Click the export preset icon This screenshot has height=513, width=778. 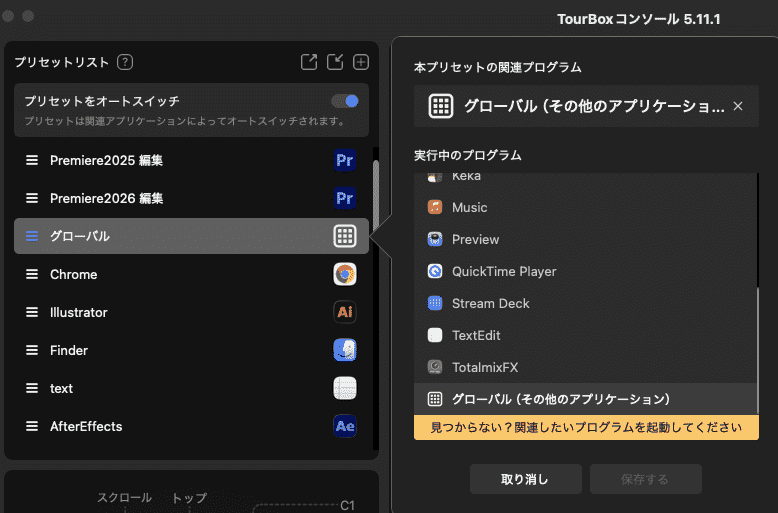coord(309,62)
